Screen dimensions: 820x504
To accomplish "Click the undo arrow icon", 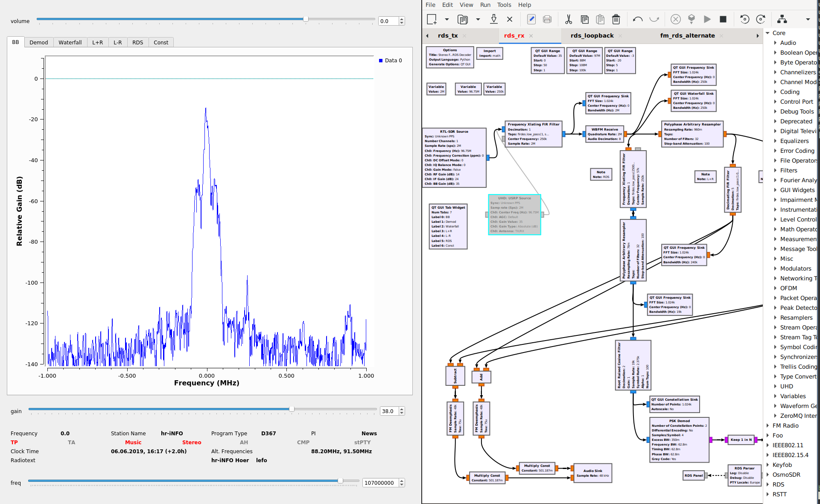I will tap(638, 19).
